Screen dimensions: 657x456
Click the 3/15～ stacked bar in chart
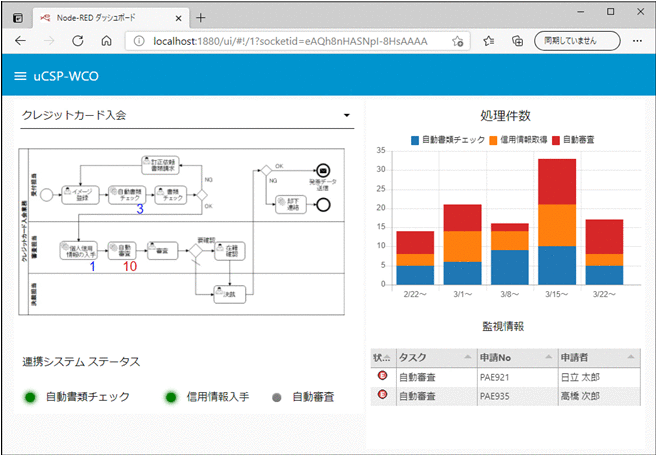(557, 222)
